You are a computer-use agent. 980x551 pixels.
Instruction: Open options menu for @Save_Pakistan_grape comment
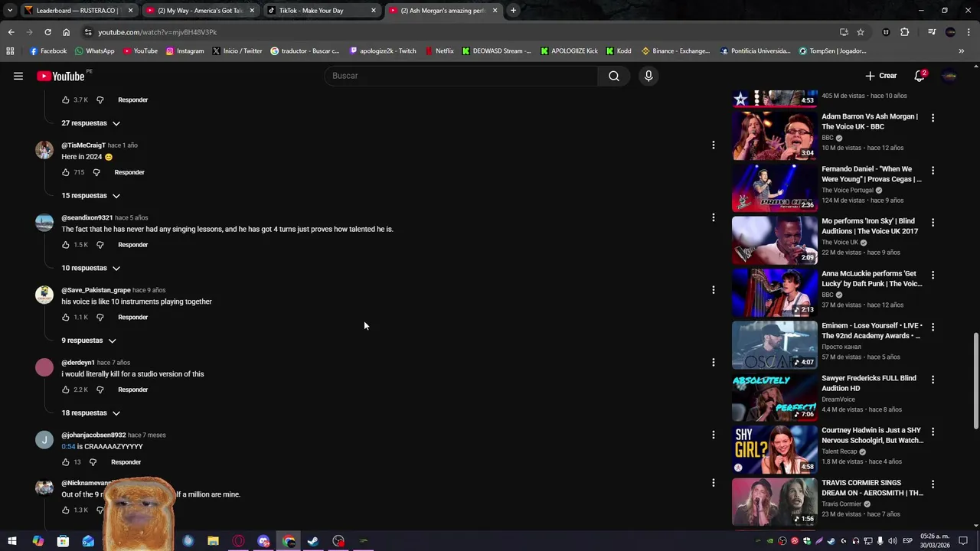pos(713,290)
